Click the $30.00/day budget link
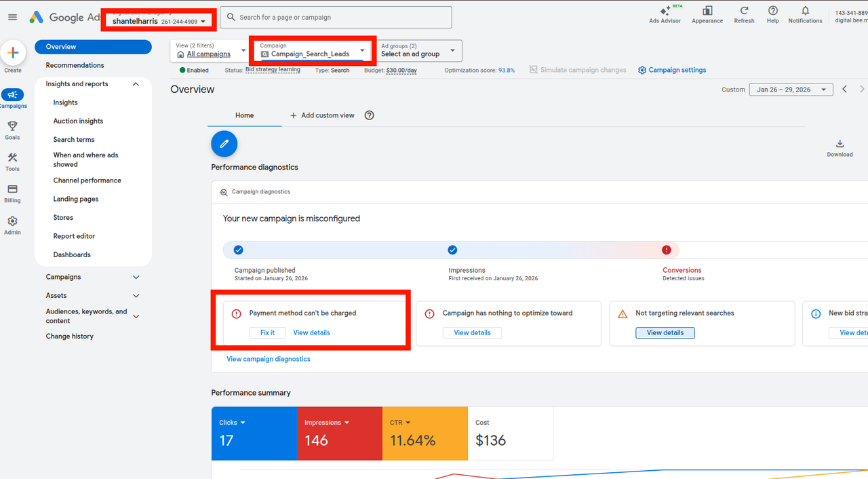The height and width of the screenshot is (479, 868). [401, 71]
